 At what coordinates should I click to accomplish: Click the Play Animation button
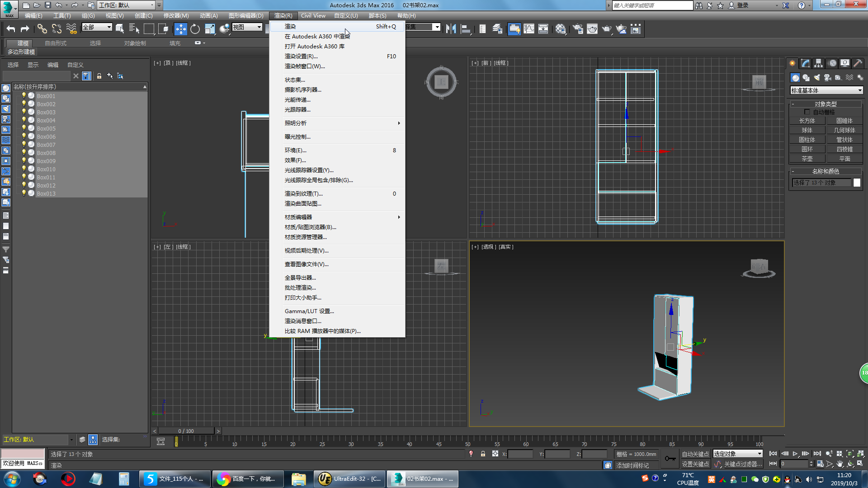pos(795,454)
